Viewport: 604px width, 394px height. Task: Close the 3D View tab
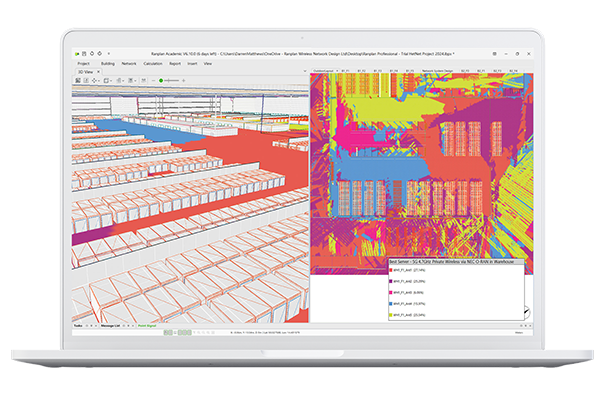[98, 72]
